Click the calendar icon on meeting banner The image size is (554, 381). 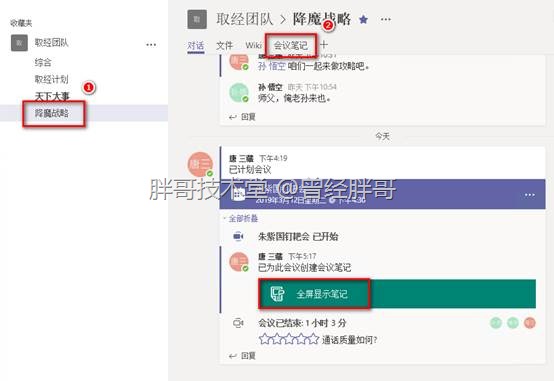pos(239,194)
